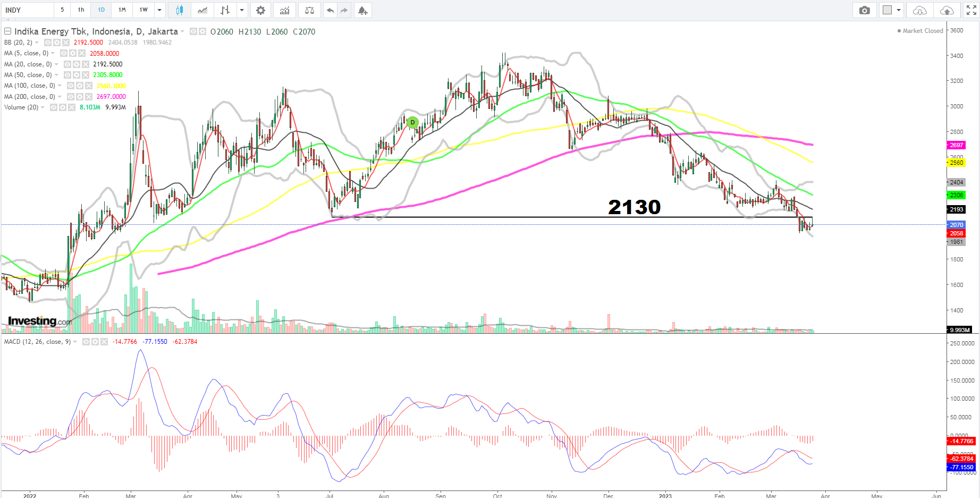Image resolution: width=980 pixels, height=499 pixels.
Task: Click the 2070 current price axis label
Action: point(957,225)
